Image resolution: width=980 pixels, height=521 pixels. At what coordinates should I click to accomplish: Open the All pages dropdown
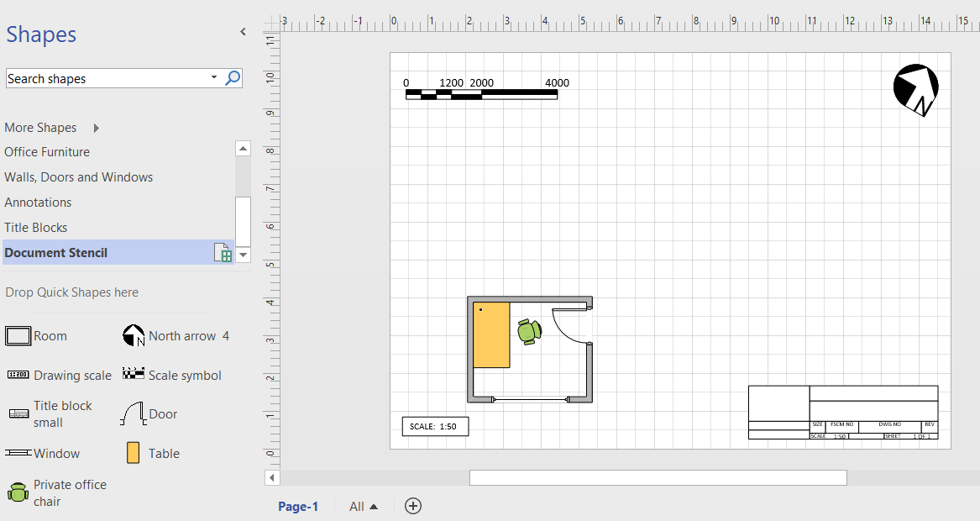coord(362,506)
